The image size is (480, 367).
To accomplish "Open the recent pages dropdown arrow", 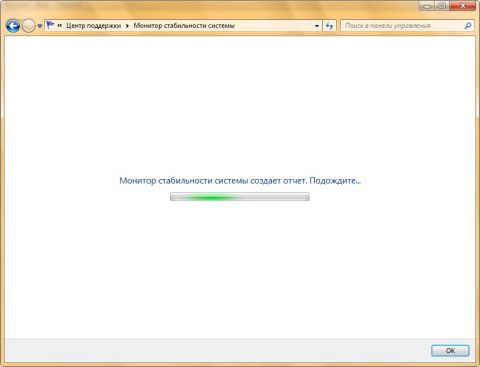I will pos(40,26).
